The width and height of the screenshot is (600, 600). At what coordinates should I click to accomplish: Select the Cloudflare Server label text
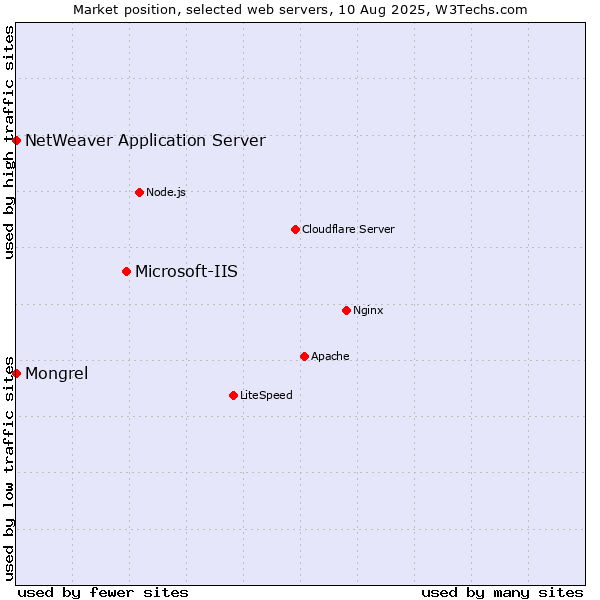348,229
